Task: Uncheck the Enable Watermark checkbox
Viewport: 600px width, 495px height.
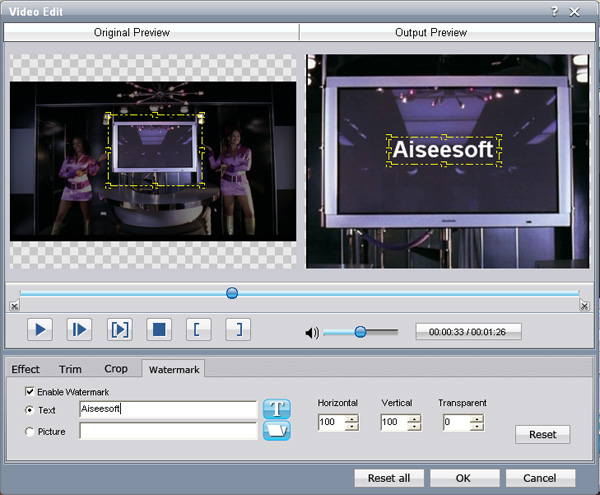Action: [30, 392]
